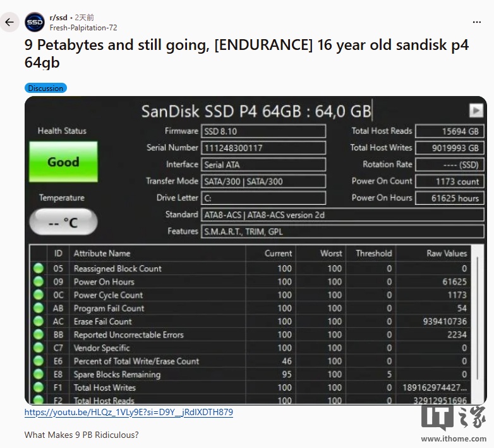Image resolution: width=494 pixels, height=448 pixels.
Task: Click the Interface field Serial ATA
Action: (263, 164)
